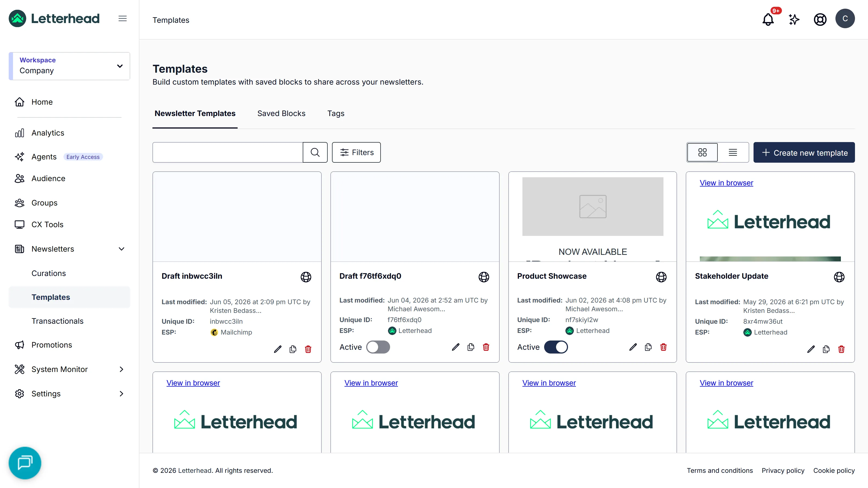Open the help lifebuoy icon
The image size is (868, 488).
tap(820, 19)
